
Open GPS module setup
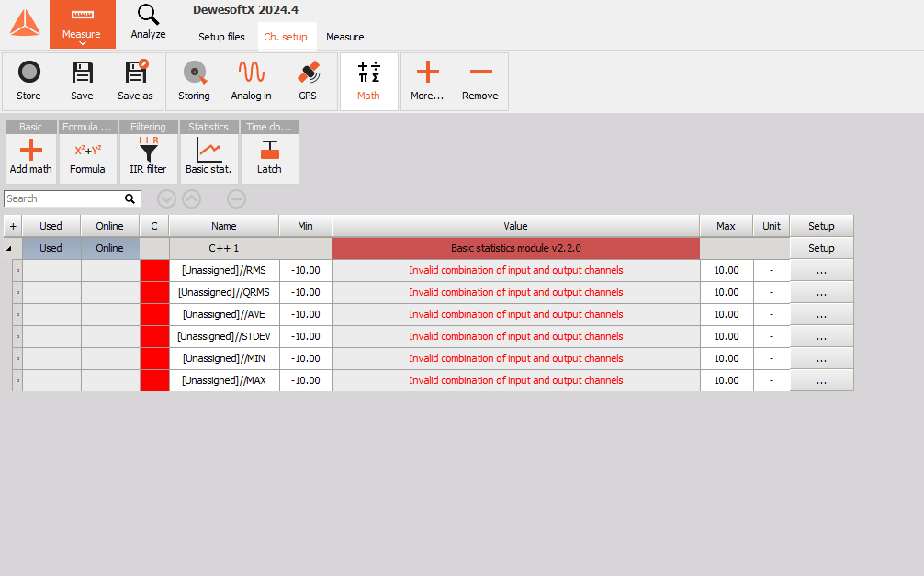308,82
